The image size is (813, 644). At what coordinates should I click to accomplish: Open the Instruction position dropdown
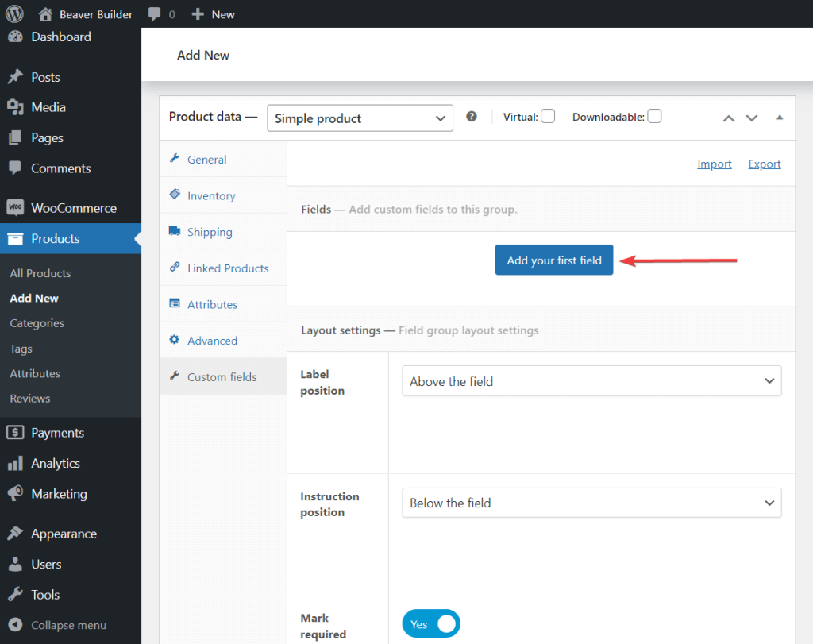pos(591,503)
